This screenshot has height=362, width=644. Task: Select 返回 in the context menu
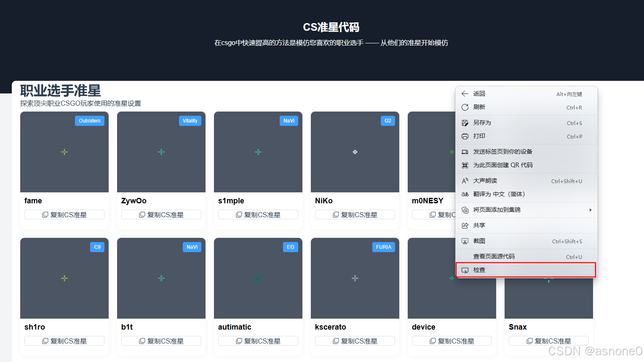coord(526,94)
